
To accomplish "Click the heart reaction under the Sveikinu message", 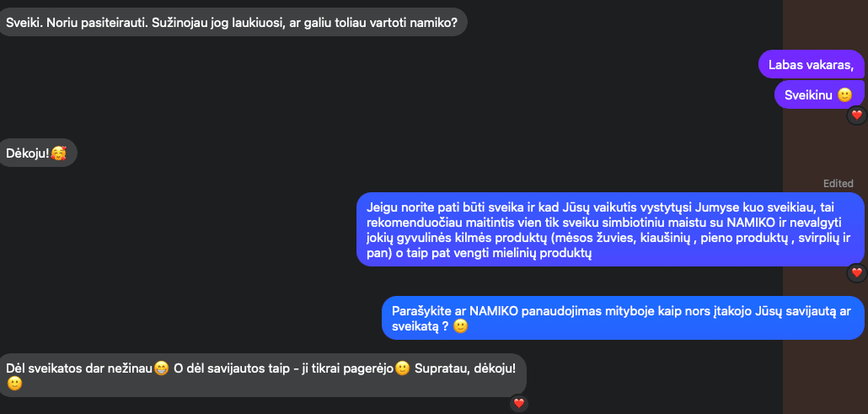I will [x=856, y=116].
